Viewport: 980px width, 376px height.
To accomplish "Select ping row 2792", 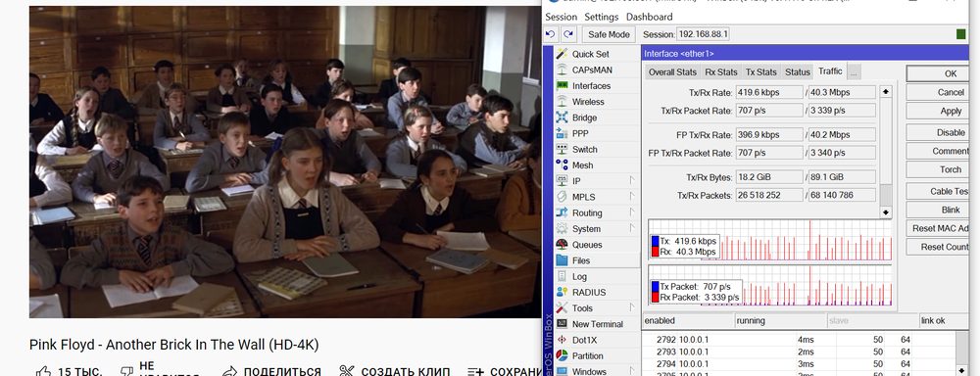I will coord(799,340).
